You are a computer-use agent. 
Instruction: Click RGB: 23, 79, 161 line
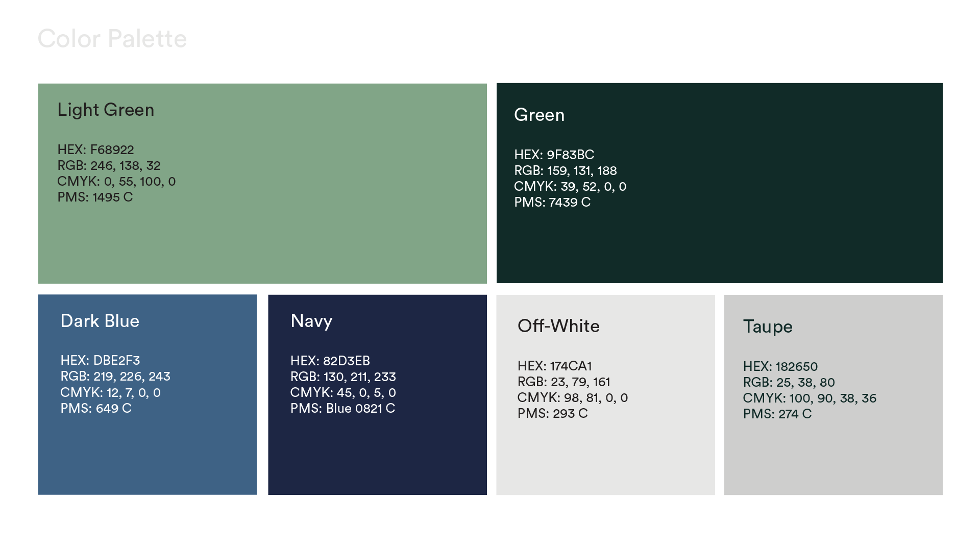563,382
